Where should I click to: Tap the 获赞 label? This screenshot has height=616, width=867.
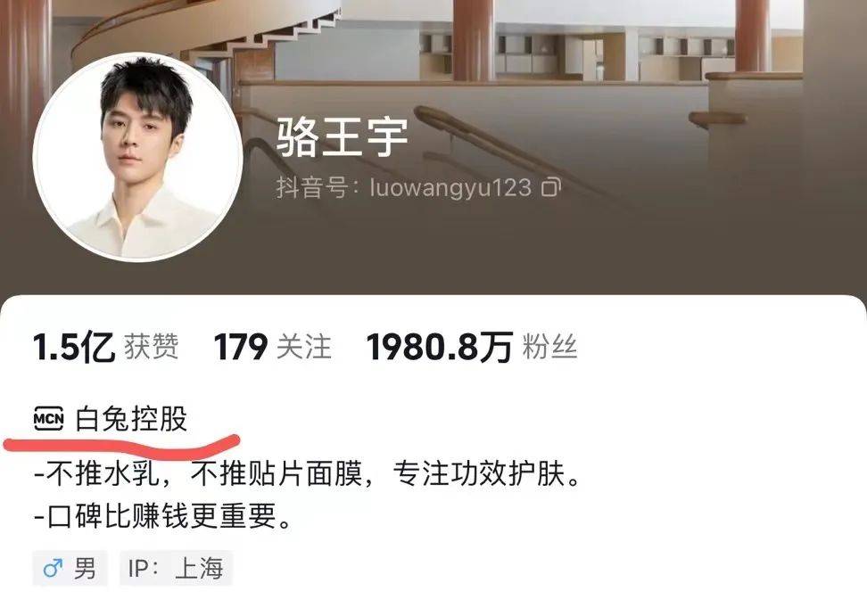151,348
